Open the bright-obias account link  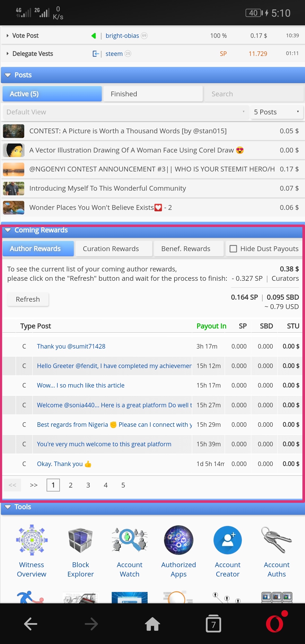pos(122,36)
